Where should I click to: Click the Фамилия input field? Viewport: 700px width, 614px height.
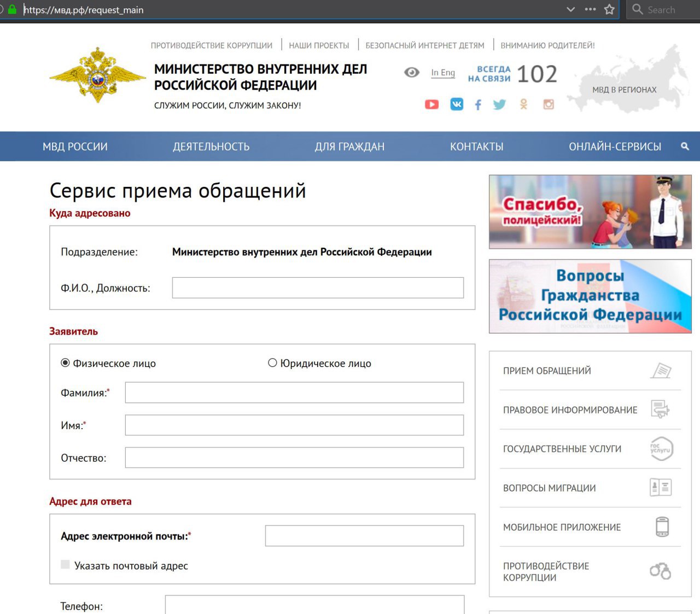pyautogui.click(x=294, y=393)
